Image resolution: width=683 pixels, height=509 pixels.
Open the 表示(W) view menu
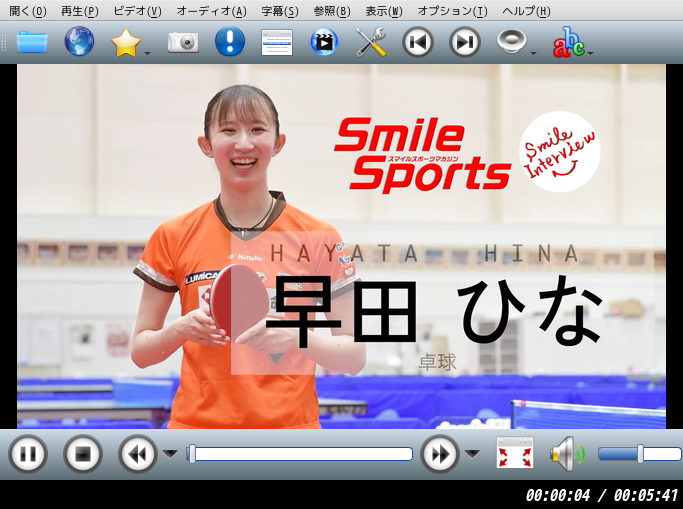(x=384, y=11)
